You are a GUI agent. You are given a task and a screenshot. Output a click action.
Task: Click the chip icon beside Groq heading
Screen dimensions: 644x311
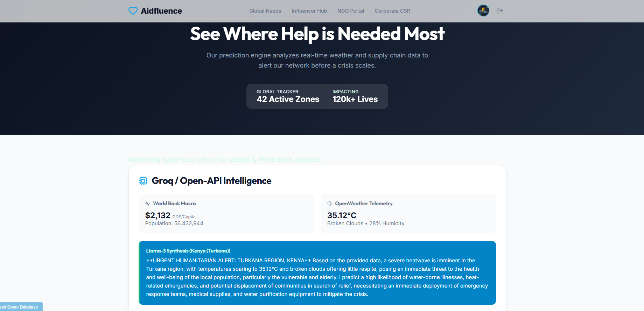143,181
